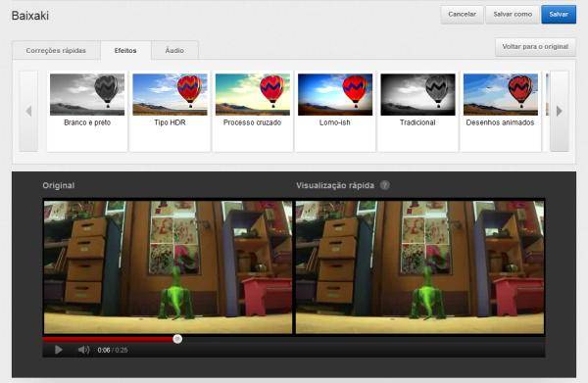
Task: Show previous effects with left arrow
Action: pyautogui.click(x=28, y=111)
